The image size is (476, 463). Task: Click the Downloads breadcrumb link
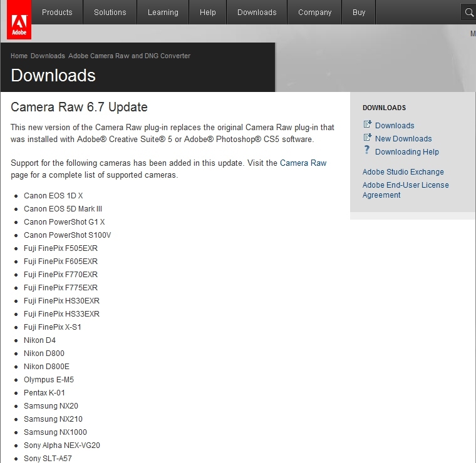click(48, 56)
